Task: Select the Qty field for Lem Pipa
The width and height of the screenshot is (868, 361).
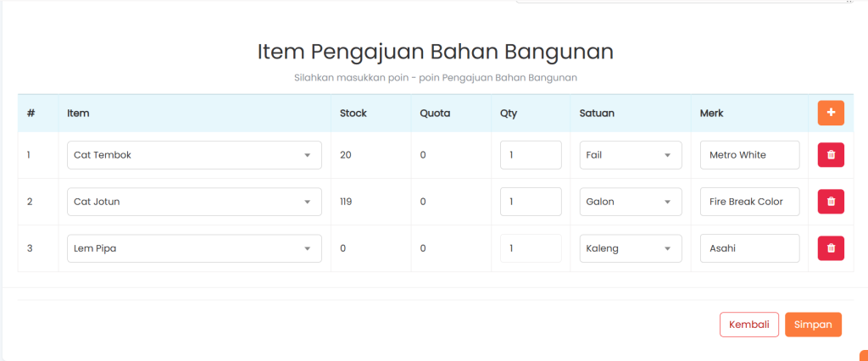Action: click(531, 248)
